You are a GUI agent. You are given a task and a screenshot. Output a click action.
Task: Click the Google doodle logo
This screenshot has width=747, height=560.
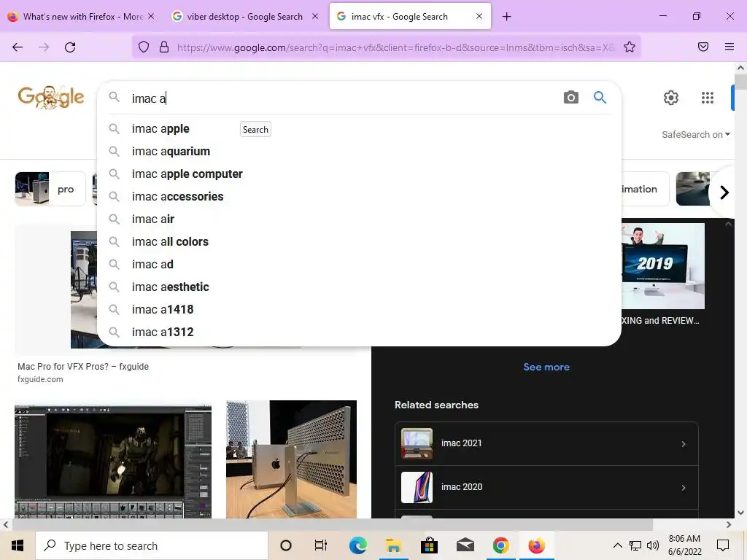coord(51,97)
